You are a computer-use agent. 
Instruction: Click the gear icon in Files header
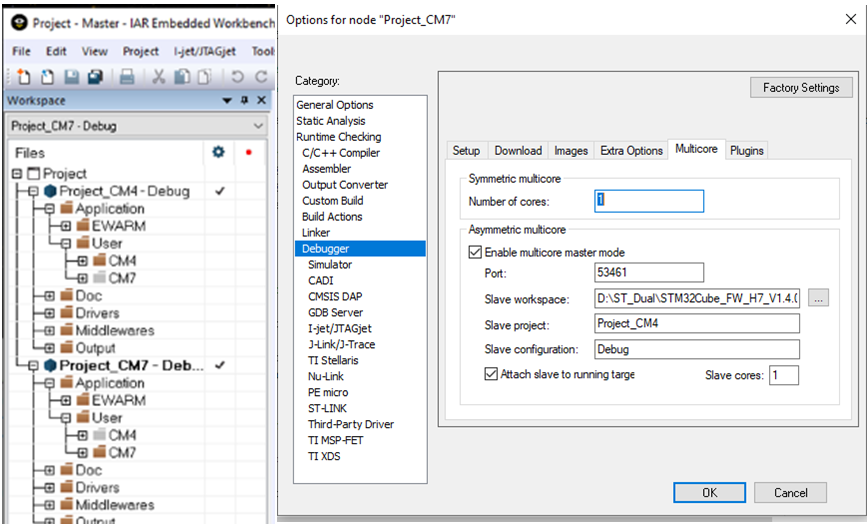click(x=219, y=153)
